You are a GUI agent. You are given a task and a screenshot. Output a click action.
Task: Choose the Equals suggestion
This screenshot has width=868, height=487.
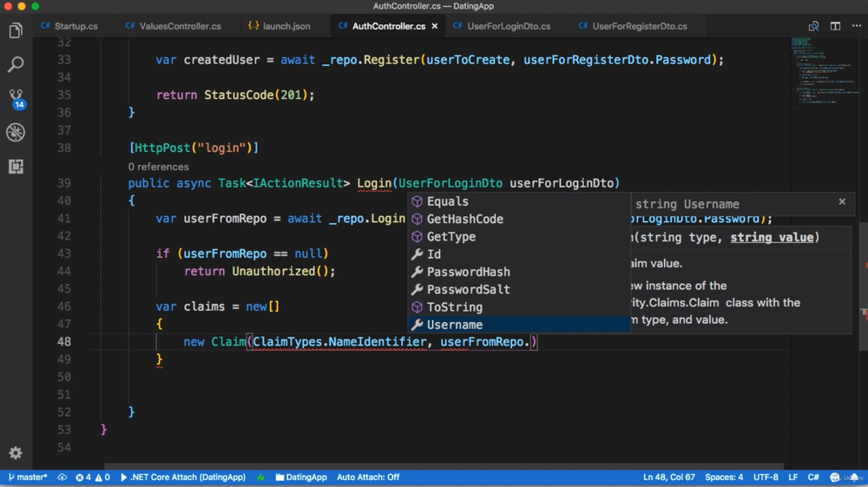coord(519,201)
